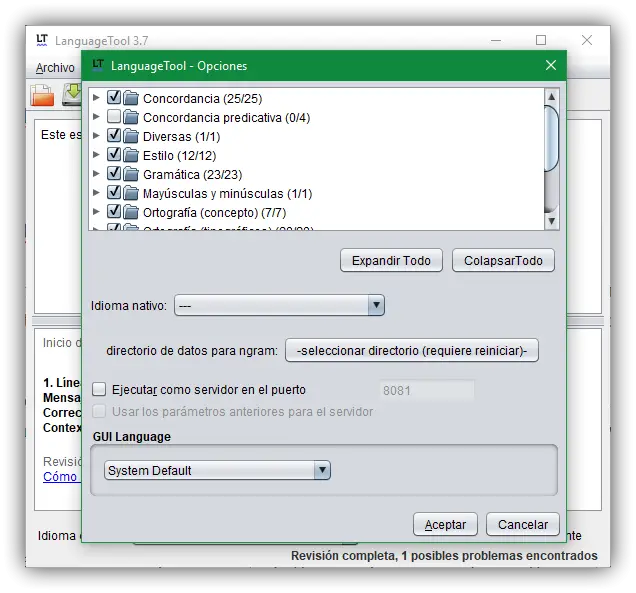Open the red folder icon in main toolbar
The image size is (636, 593).
pos(42,96)
